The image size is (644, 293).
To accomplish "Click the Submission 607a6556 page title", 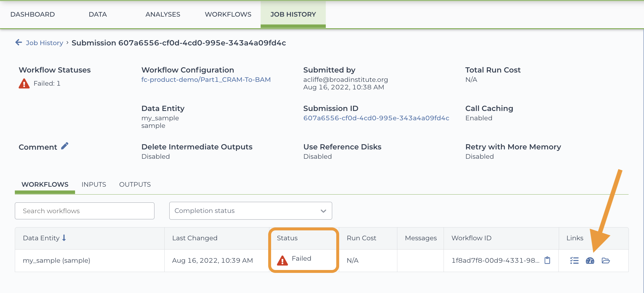I will click(179, 43).
